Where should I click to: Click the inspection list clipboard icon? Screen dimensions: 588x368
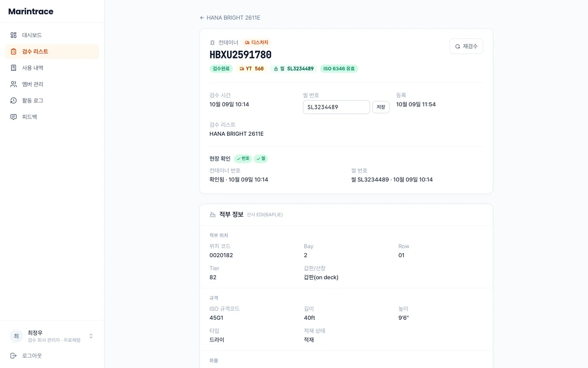point(13,52)
